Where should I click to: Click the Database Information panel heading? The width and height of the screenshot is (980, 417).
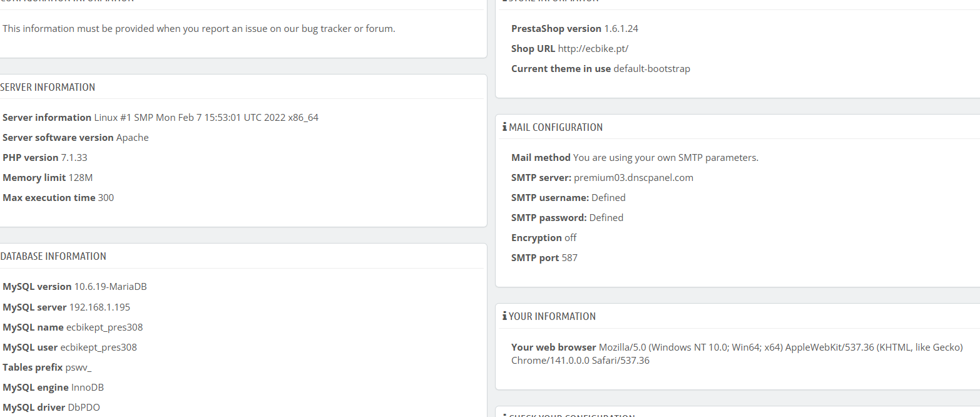[x=53, y=256]
